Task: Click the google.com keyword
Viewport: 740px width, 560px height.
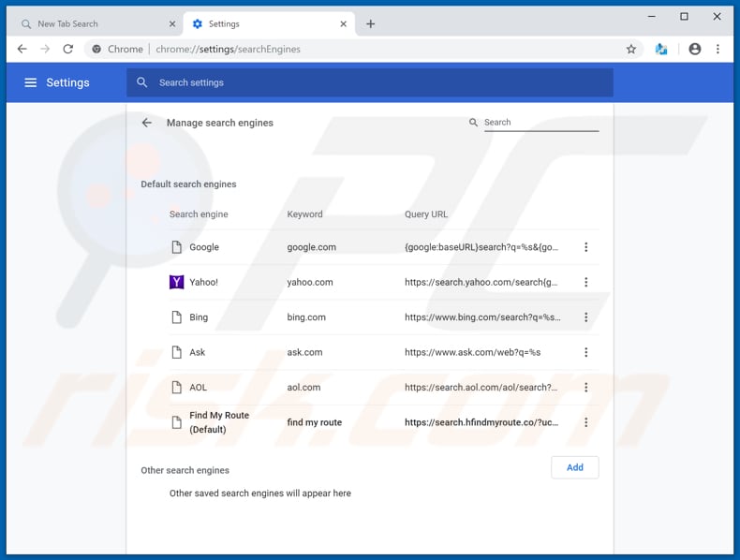Action: [x=312, y=247]
